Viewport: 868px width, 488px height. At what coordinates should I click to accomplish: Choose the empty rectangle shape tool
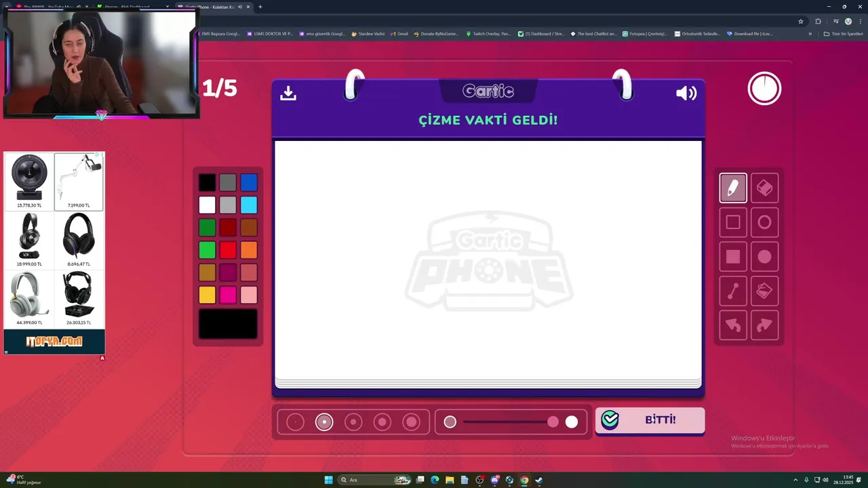click(x=732, y=222)
